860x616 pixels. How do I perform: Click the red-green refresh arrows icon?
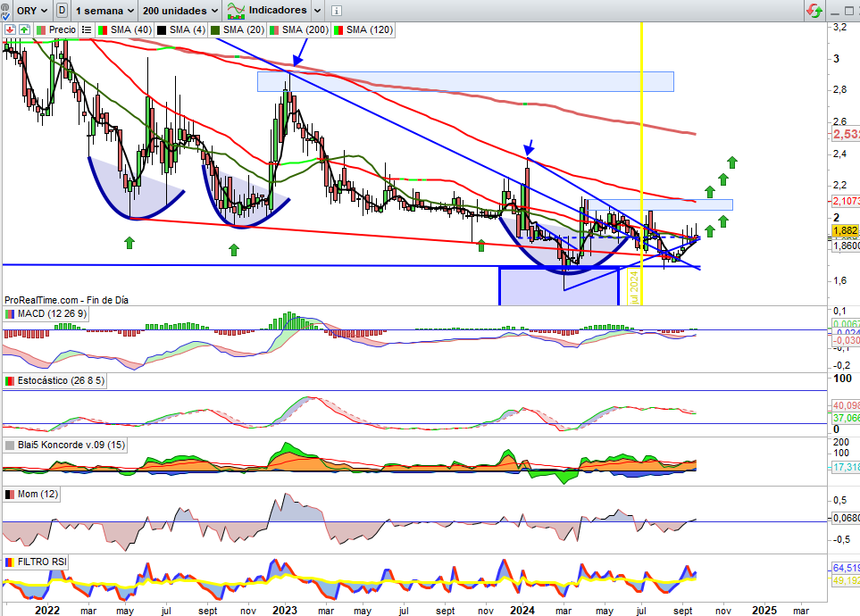(814, 11)
